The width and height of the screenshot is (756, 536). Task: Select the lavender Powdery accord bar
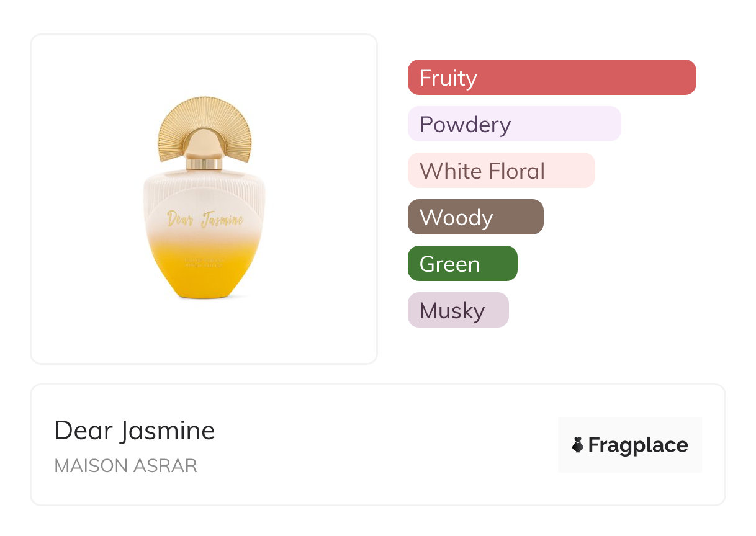514,124
